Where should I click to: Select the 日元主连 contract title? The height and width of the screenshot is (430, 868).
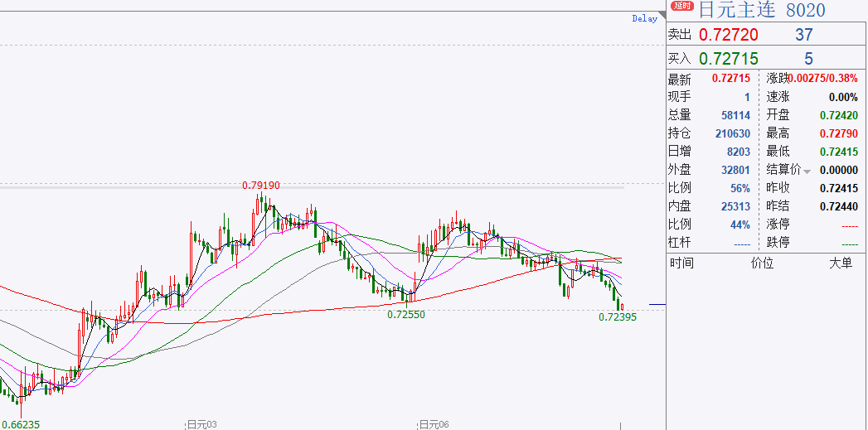pos(738,9)
